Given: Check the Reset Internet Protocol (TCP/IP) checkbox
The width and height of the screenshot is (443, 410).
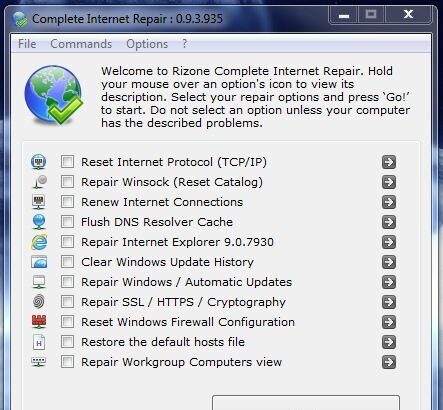Looking at the screenshot, I should tap(67, 162).
